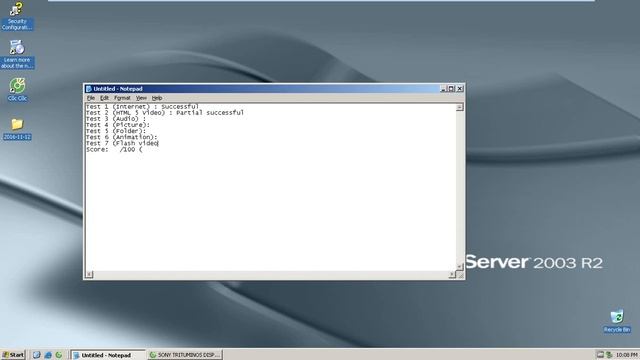Image resolution: width=640 pixels, height=360 pixels.
Task: Switch to SONY TRILUMINOS taskbar button
Action: point(185,355)
